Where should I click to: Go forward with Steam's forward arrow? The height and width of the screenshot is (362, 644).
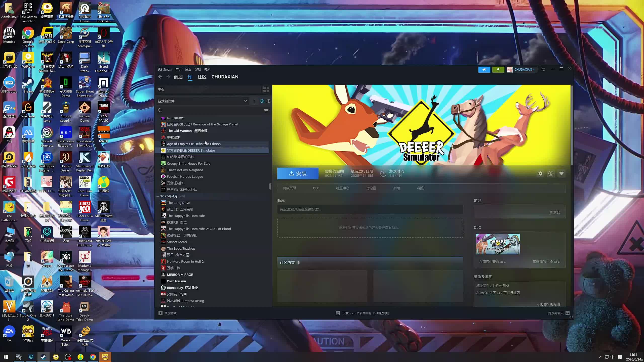168,77
